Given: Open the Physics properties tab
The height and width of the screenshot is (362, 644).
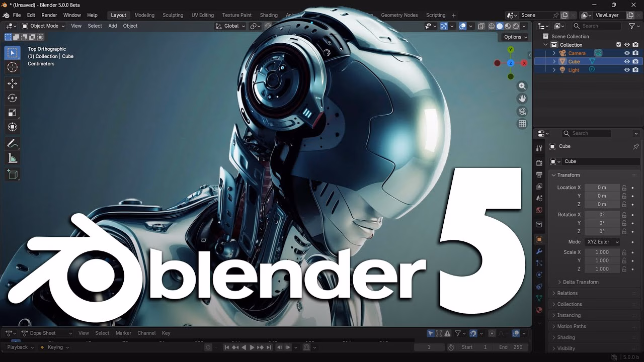Looking at the screenshot, I should 539,275.
